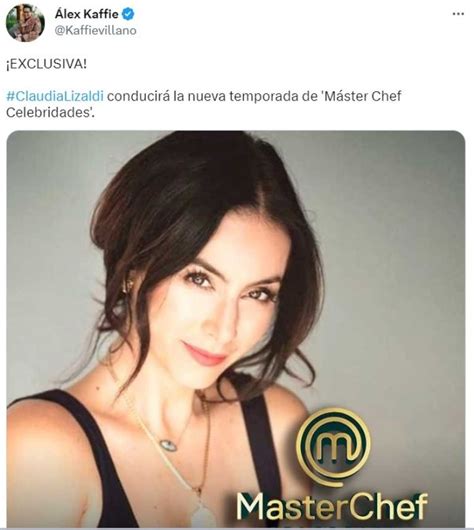Click the ¡EXCLUSIVA! text line
The width and height of the screenshot is (474, 530).
47,64
